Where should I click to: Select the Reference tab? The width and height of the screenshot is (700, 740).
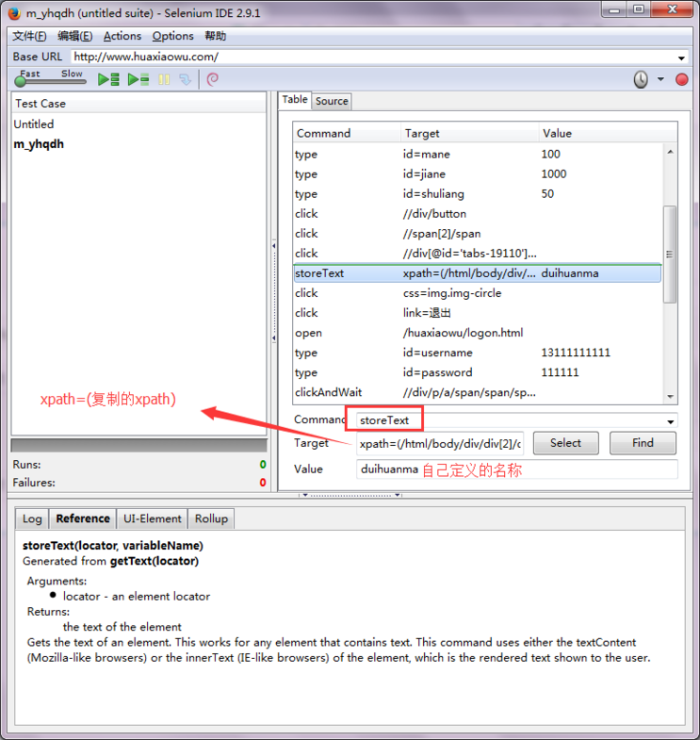pos(83,518)
